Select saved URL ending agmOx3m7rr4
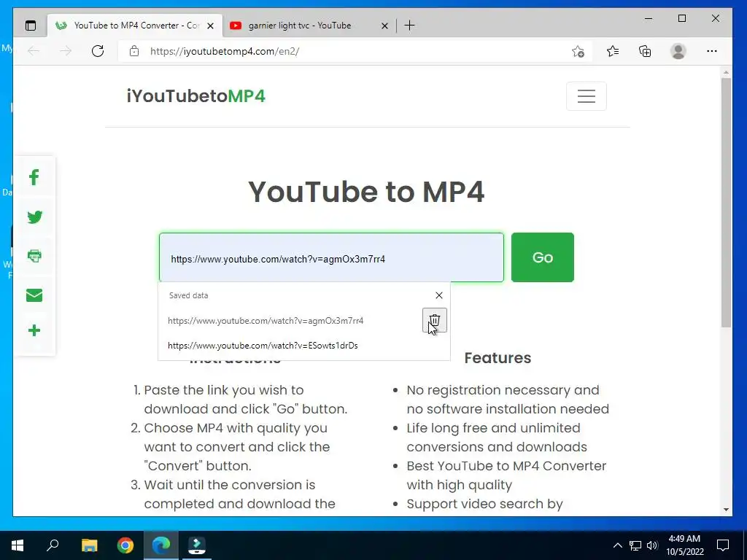747x560 pixels. [x=266, y=321]
